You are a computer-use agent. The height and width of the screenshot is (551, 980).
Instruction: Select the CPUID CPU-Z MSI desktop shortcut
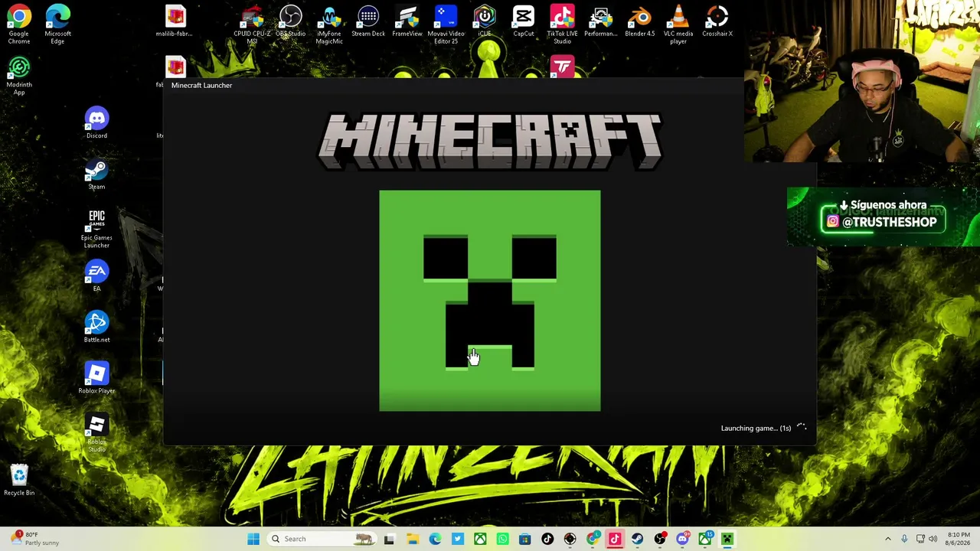(252, 24)
